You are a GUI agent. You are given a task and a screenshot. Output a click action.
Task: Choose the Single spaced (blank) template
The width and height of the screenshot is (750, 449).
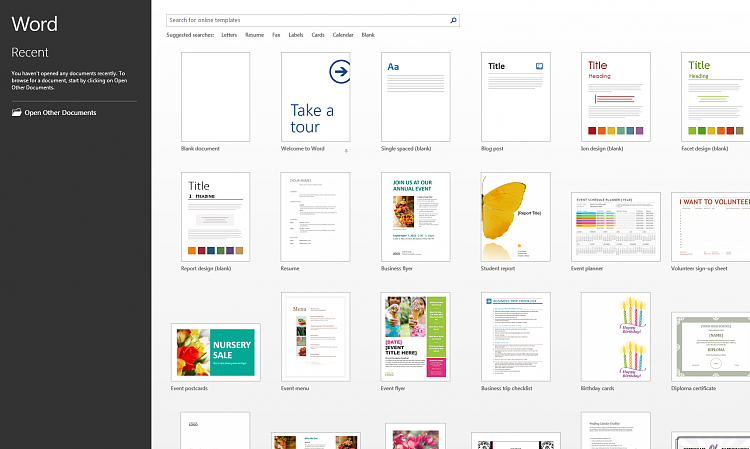(x=416, y=97)
